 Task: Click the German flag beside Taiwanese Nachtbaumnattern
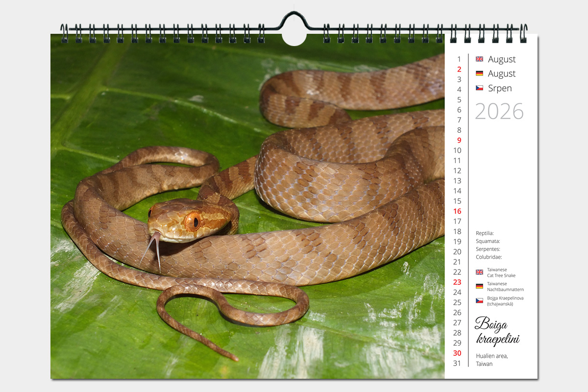[479, 286]
